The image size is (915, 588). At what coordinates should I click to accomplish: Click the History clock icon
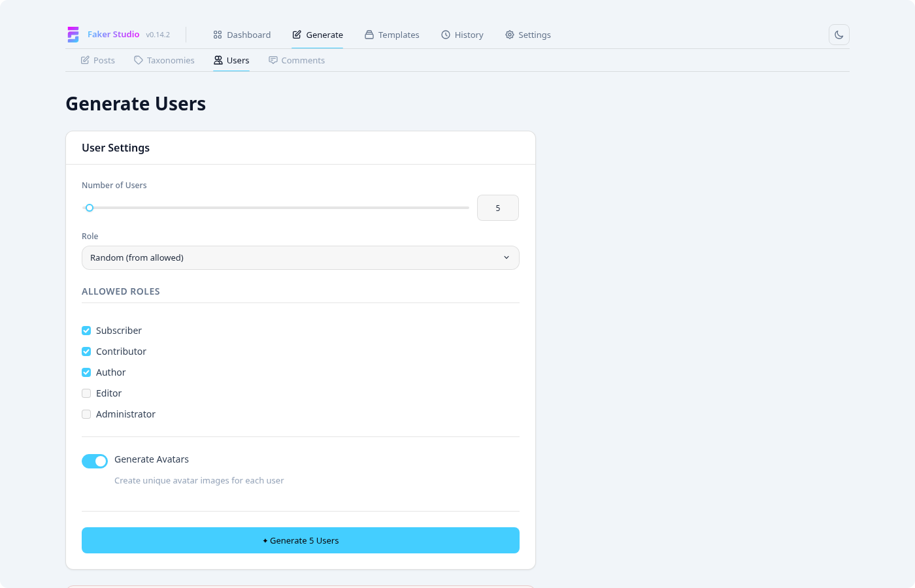(446, 35)
